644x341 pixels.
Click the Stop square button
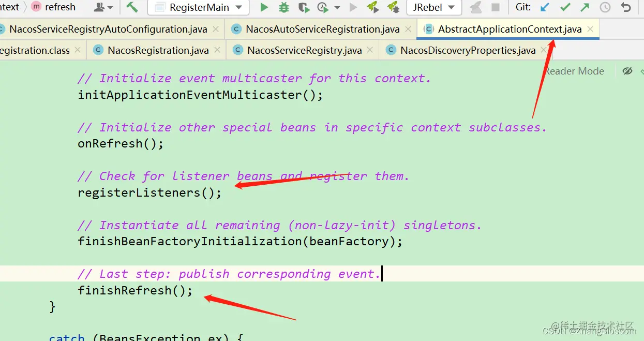(x=495, y=7)
